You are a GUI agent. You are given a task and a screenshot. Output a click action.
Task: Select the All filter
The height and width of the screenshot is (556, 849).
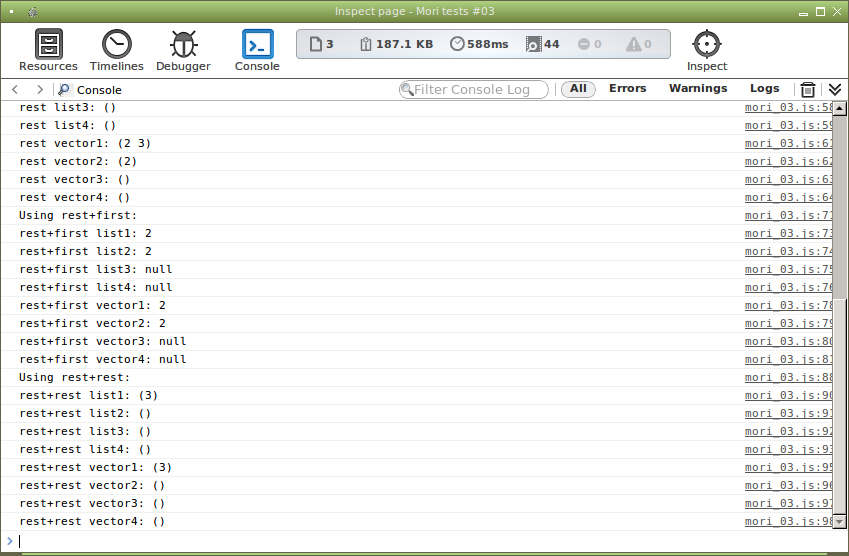(578, 89)
